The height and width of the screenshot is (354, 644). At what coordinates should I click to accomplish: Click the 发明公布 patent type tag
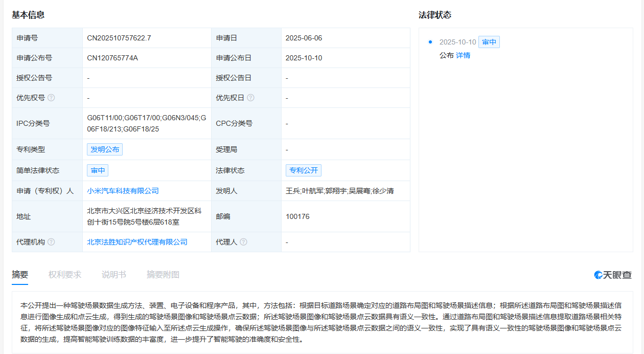coord(104,149)
